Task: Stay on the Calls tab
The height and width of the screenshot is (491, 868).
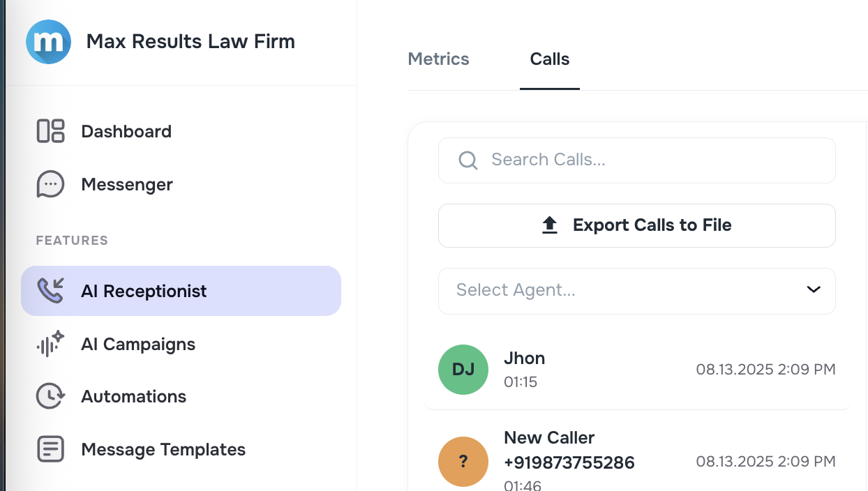Action: coord(549,59)
